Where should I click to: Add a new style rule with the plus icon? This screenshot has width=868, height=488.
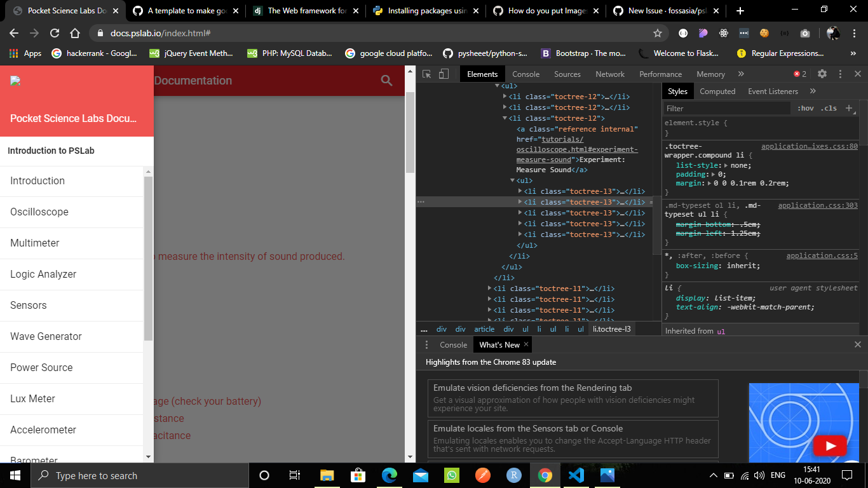(850, 108)
